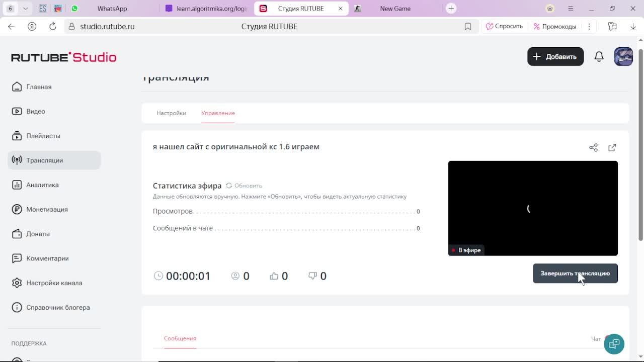Open the Сообщения tab
The width and height of the screenshot is (644, 362).
click(x=180, y=338)
